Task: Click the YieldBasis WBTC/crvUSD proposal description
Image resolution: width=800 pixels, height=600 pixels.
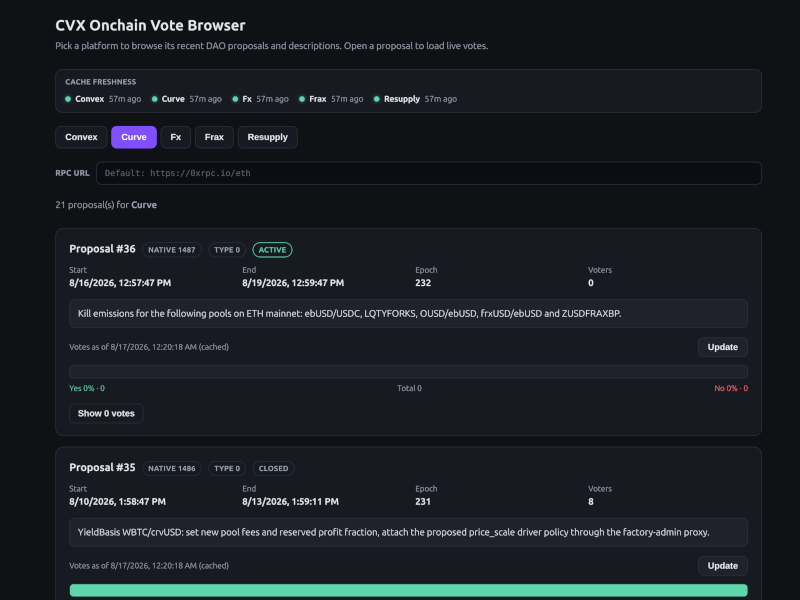Action: (409, 533)
